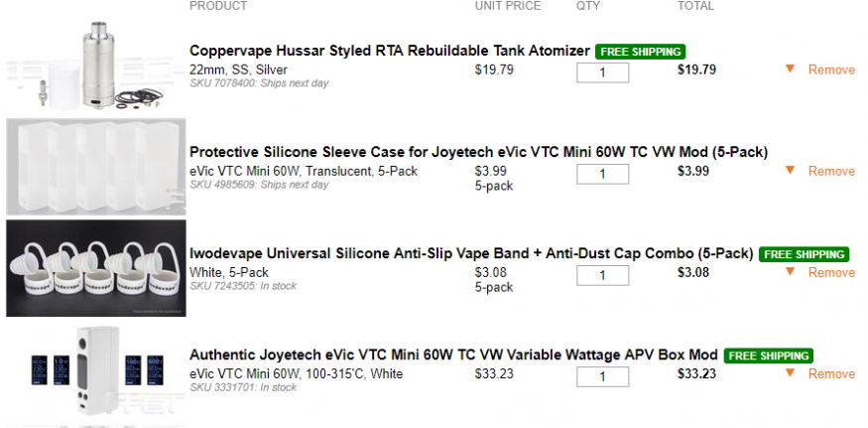Remove Joyetech eVic VTC Mini mod
The image size is (868, 428).
tap(830, 374)
